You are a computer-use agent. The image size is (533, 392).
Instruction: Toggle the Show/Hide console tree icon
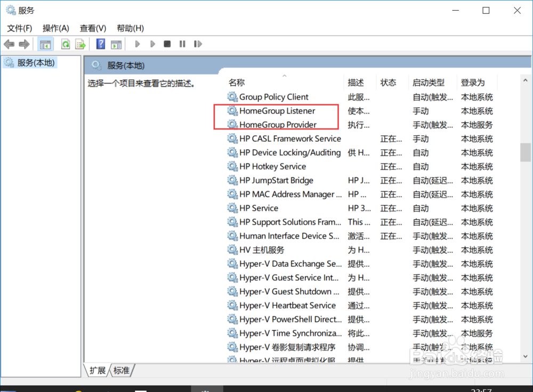point(45,44)
